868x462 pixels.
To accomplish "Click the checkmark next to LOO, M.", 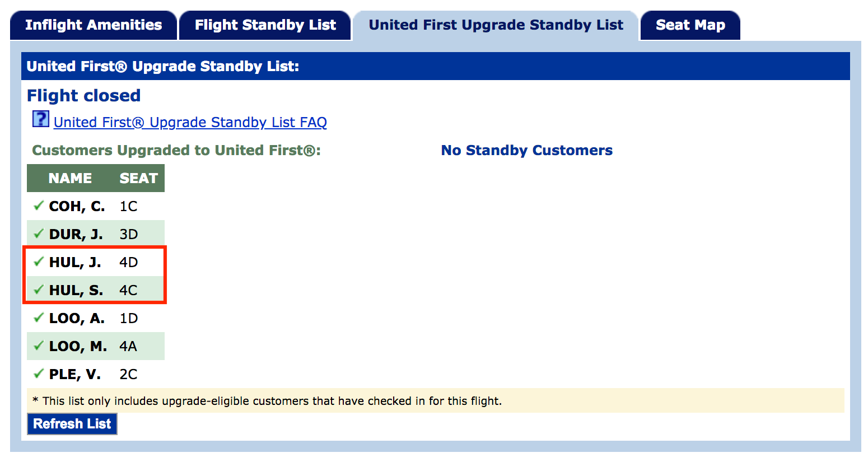I will pyautogui.click(x=38, y=346).
